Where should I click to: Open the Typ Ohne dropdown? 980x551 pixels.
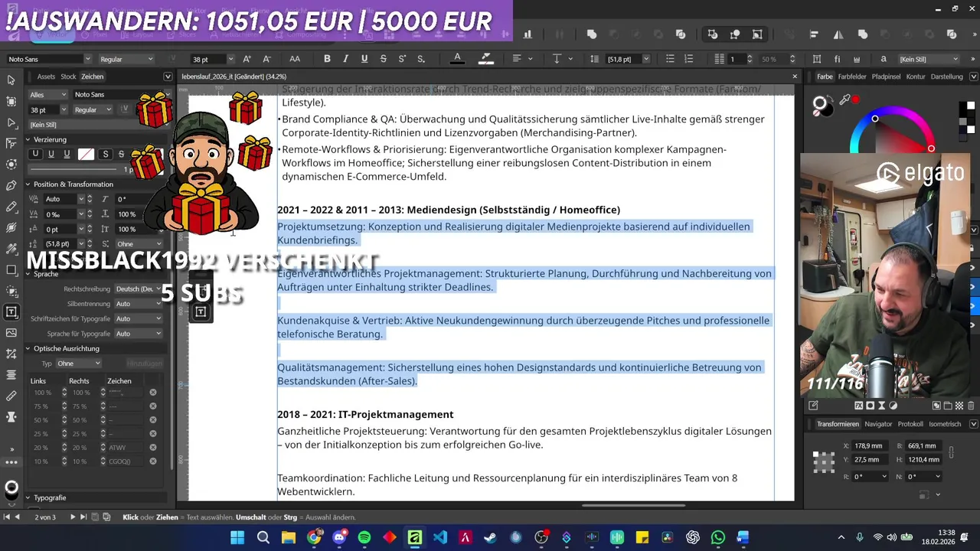(78, 364)
